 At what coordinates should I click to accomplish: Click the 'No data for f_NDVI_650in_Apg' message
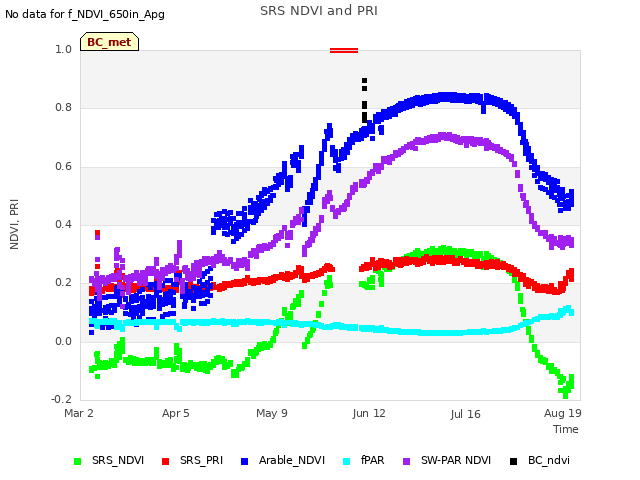pos(85,14)
